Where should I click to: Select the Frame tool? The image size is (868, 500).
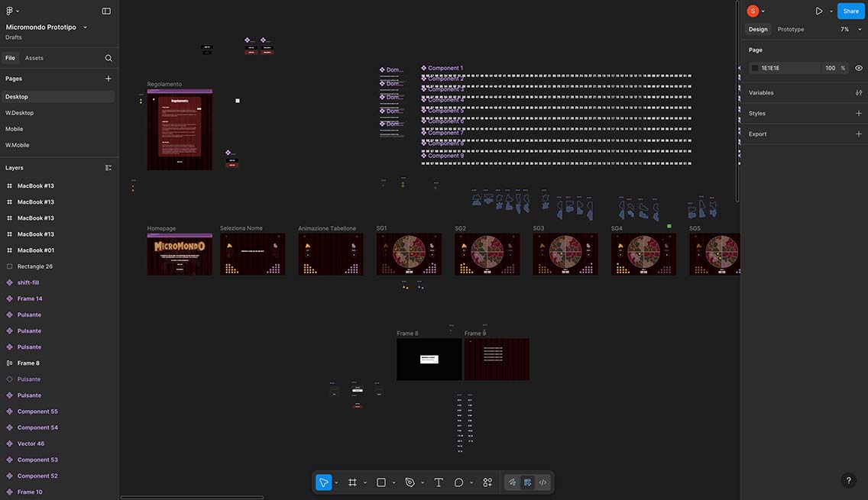352,482
